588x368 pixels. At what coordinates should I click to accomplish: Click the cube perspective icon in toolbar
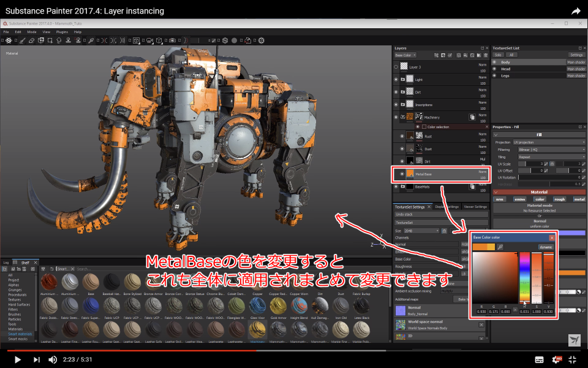[159, 40]
